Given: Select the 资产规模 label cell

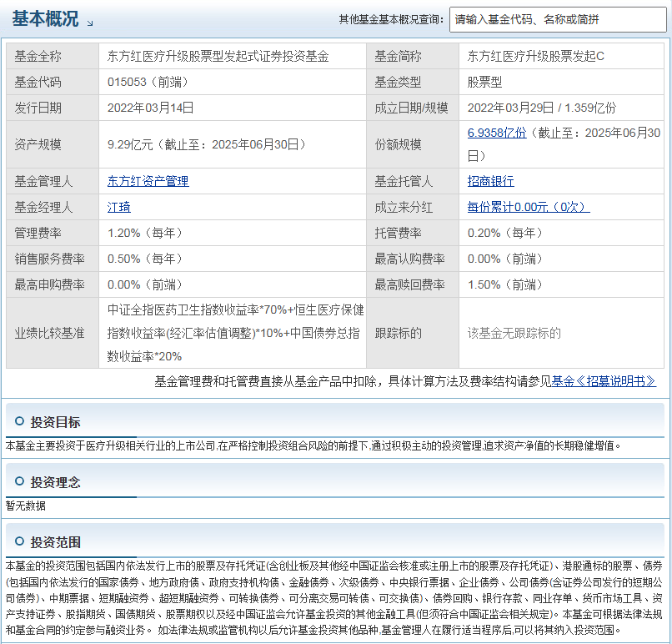Looking at the screenshot, I should coord(53,144).
